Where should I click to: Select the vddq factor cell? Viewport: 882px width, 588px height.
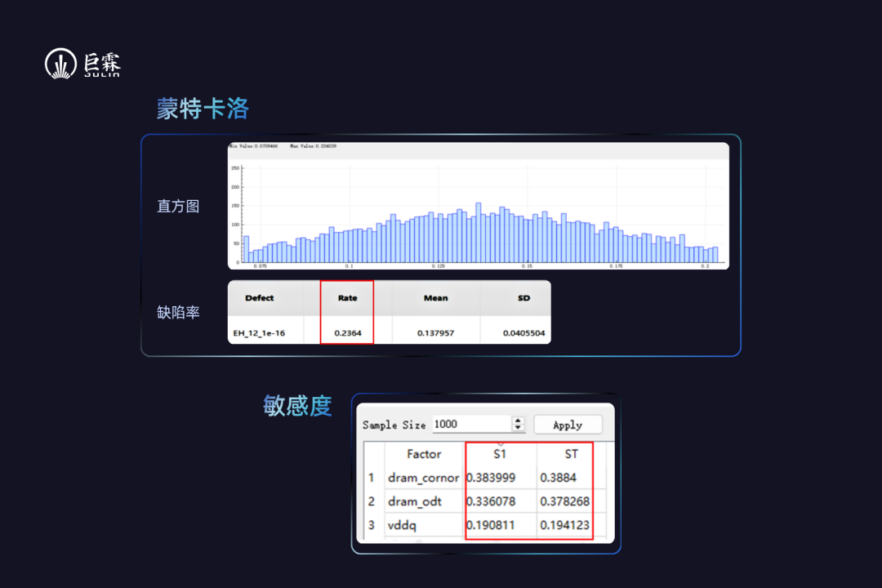click(424, 525)
